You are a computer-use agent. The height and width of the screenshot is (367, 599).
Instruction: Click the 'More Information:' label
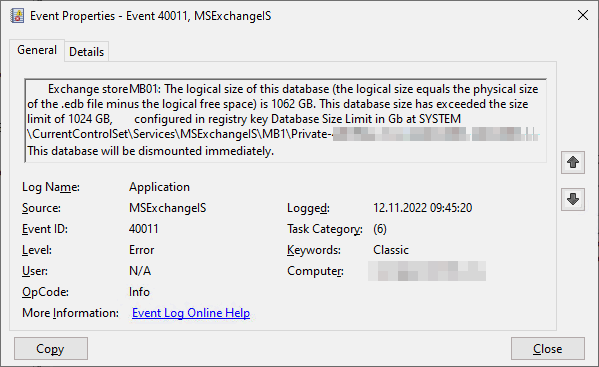70,313
